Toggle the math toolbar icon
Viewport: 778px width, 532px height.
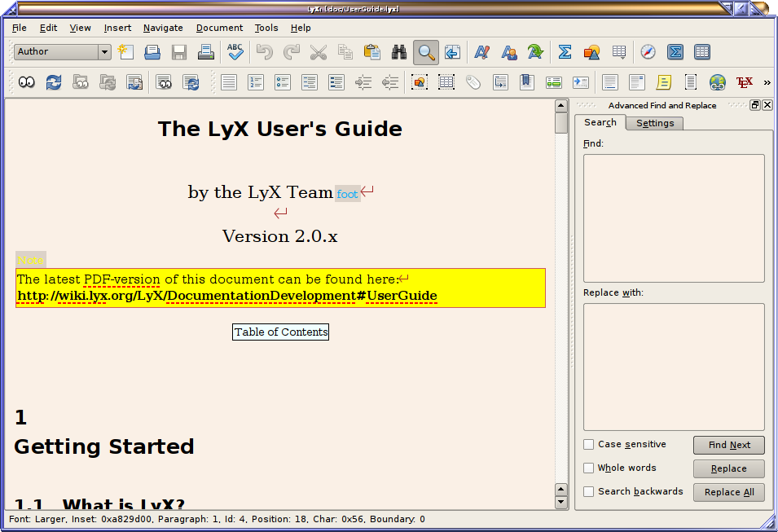pos(675,52)
